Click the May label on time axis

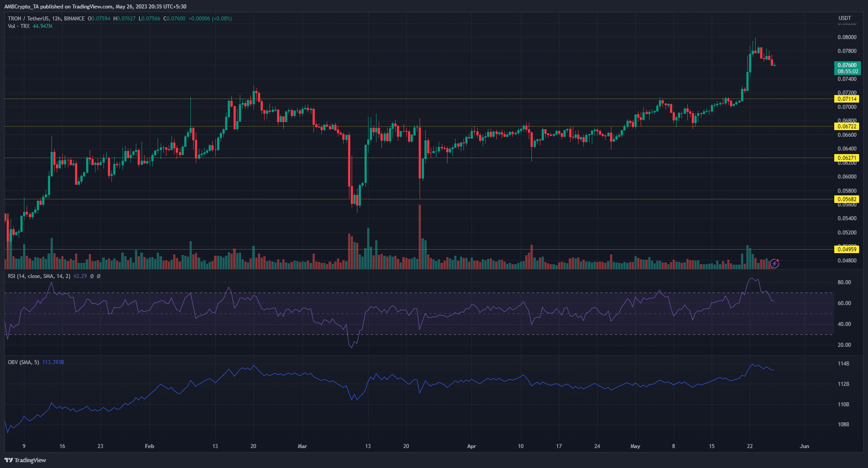click(x=635, y=446)
